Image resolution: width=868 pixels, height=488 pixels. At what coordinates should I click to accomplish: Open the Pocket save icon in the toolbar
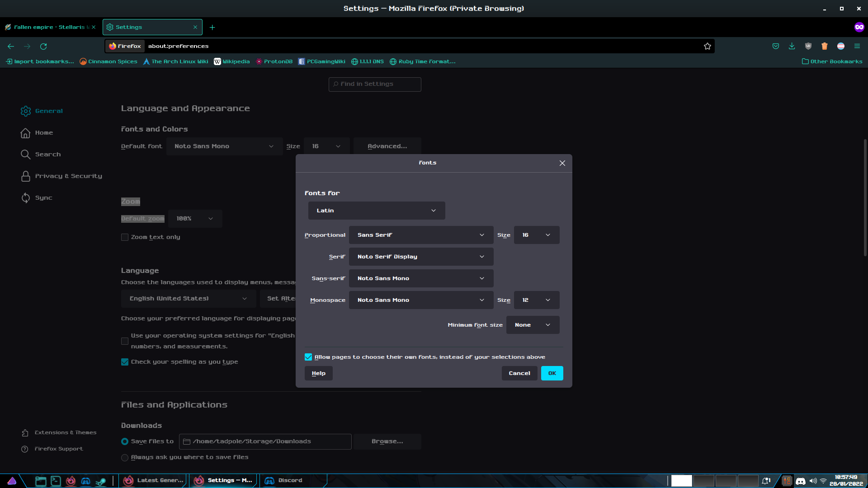[776, 46]
